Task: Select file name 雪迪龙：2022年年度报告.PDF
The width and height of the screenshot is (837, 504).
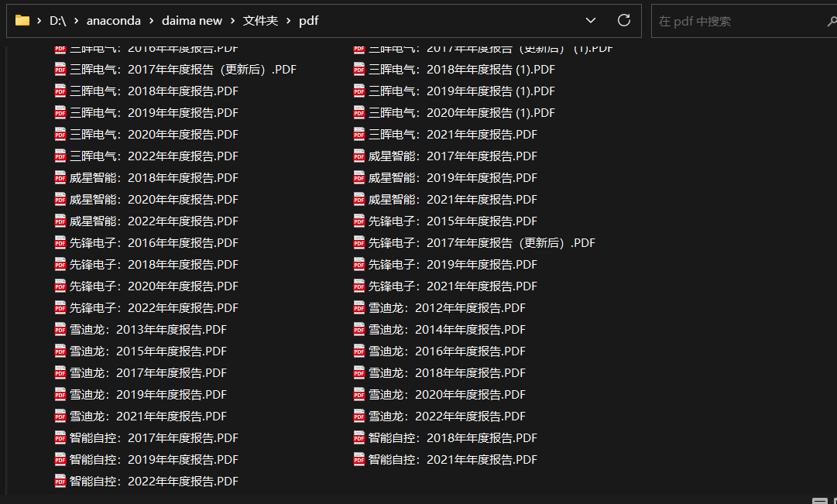Action: point(447,417)
